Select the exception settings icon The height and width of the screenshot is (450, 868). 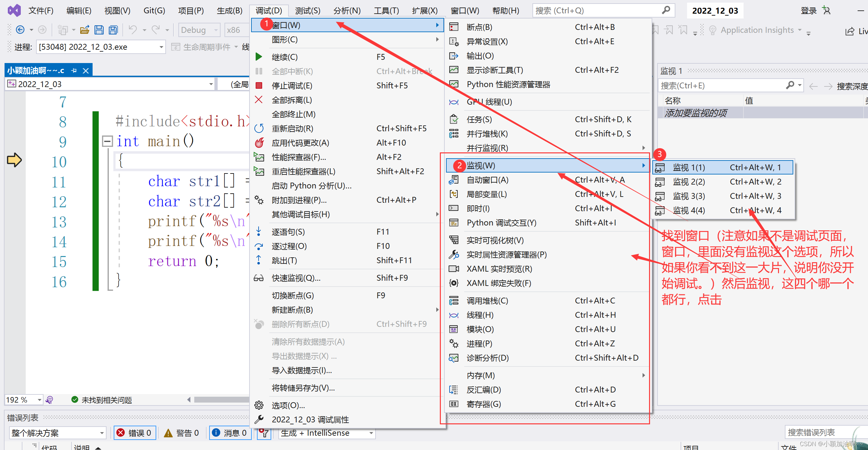pos(454,41)
